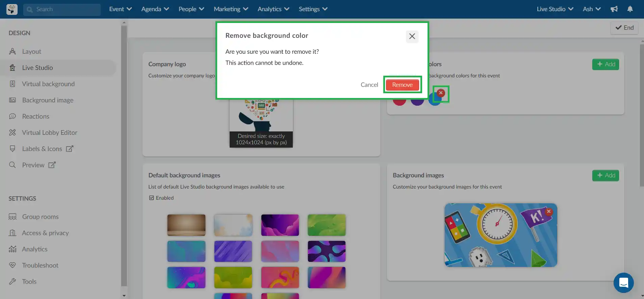Open Background image in sidebar
This screenshot has height=299, width=644.
[x=48, y=100]
